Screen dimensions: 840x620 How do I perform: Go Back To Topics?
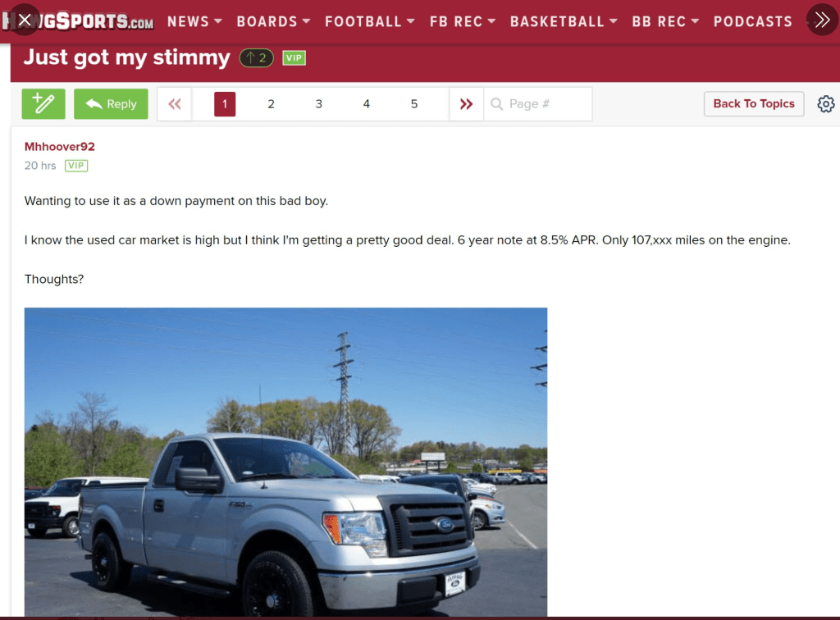pos(754,104)
